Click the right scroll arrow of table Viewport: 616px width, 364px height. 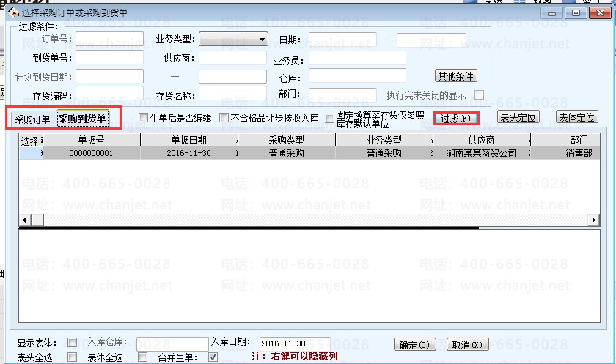(593, 220)
